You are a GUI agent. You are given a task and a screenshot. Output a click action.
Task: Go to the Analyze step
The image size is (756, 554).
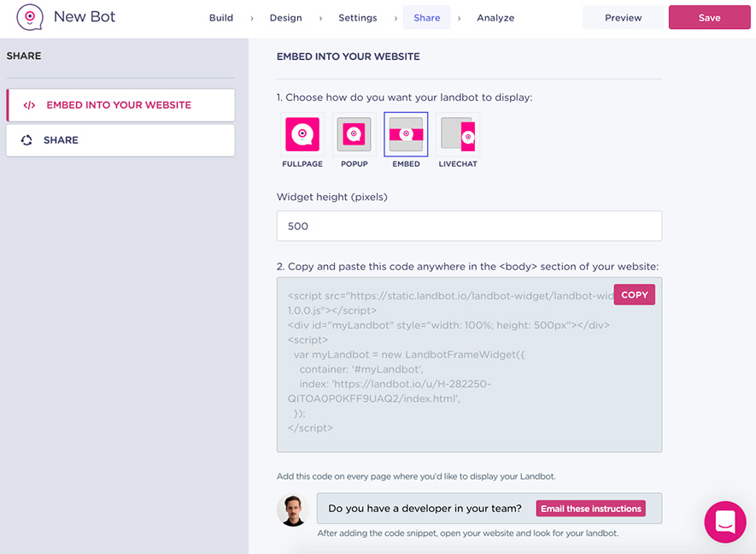click(495, 18)
